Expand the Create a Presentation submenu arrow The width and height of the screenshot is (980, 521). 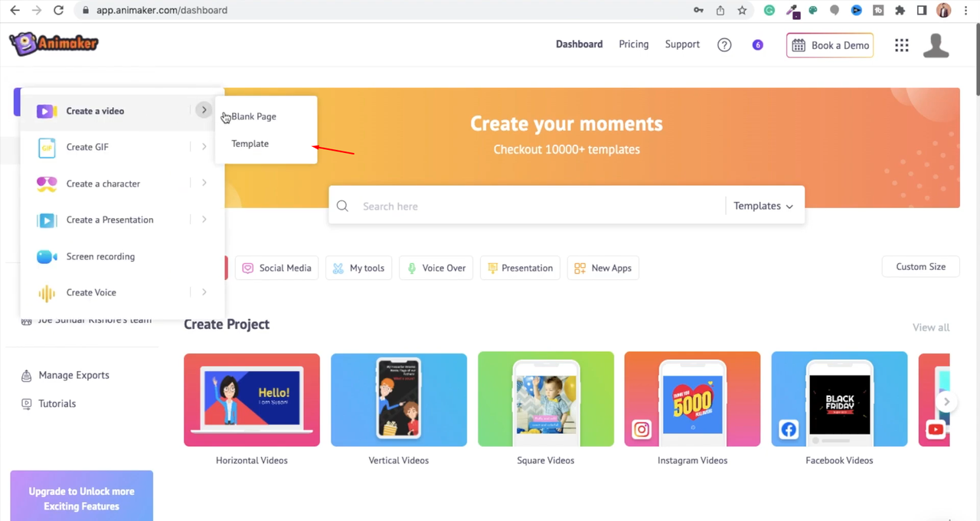(x=204, y=219)
